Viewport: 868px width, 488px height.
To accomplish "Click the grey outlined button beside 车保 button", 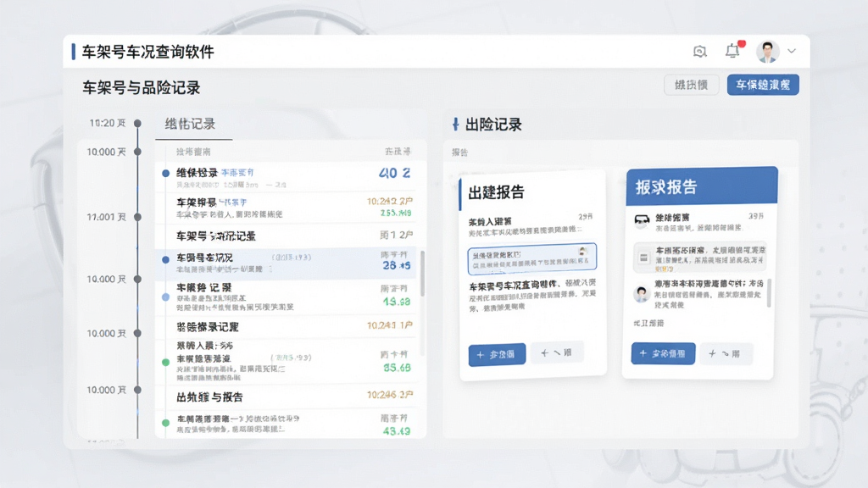I will click(692, 85).
